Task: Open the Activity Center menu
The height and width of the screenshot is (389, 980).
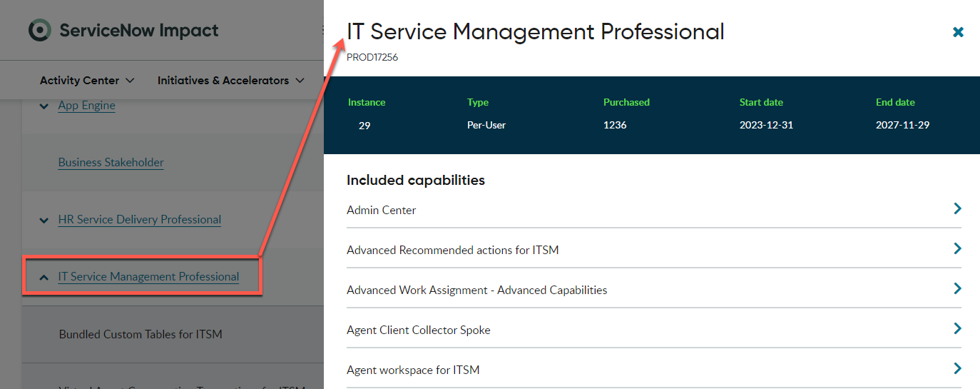Action: tap(87, 81)
